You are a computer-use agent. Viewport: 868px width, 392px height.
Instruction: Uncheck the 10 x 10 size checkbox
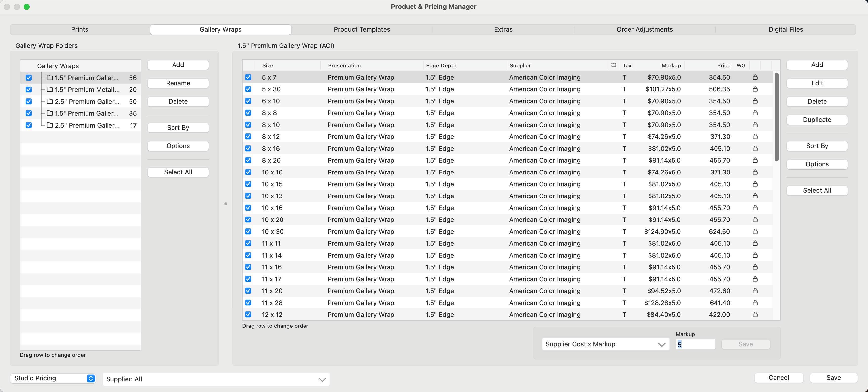click(248, 172)
